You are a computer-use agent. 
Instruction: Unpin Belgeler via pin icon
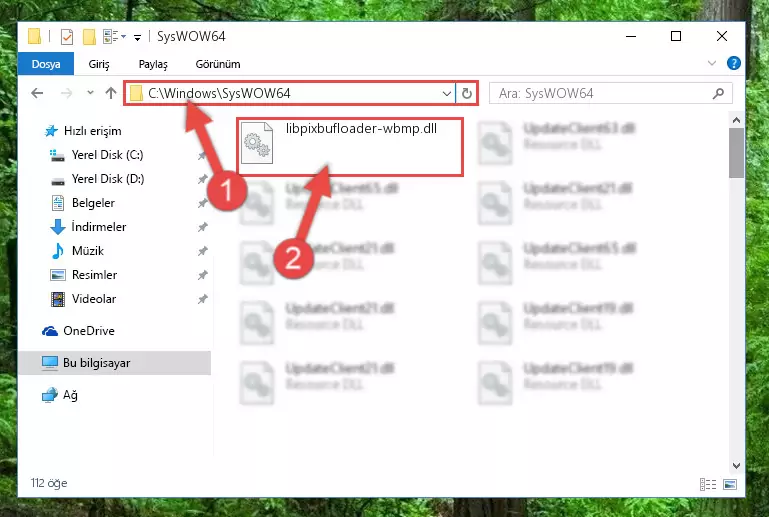[x=202, y=204]
